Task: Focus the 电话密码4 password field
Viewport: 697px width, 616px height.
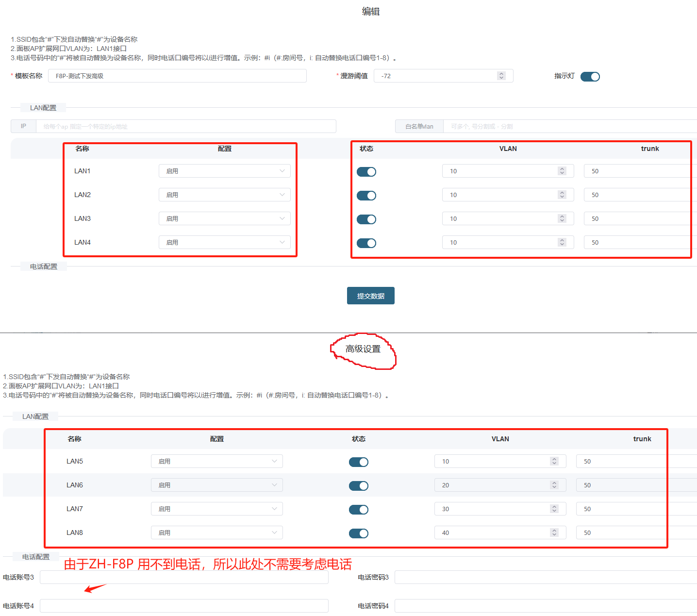Action: (544, 606)
